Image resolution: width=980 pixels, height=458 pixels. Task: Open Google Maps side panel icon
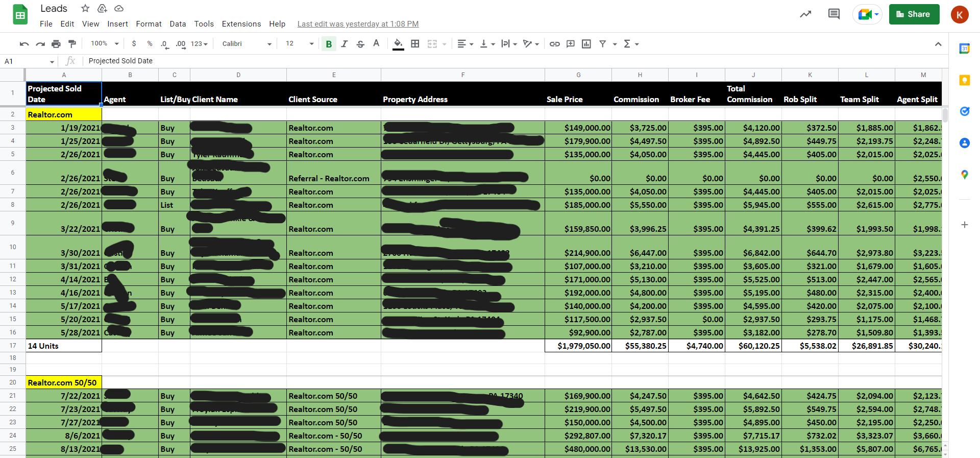[x=964, y=175]
